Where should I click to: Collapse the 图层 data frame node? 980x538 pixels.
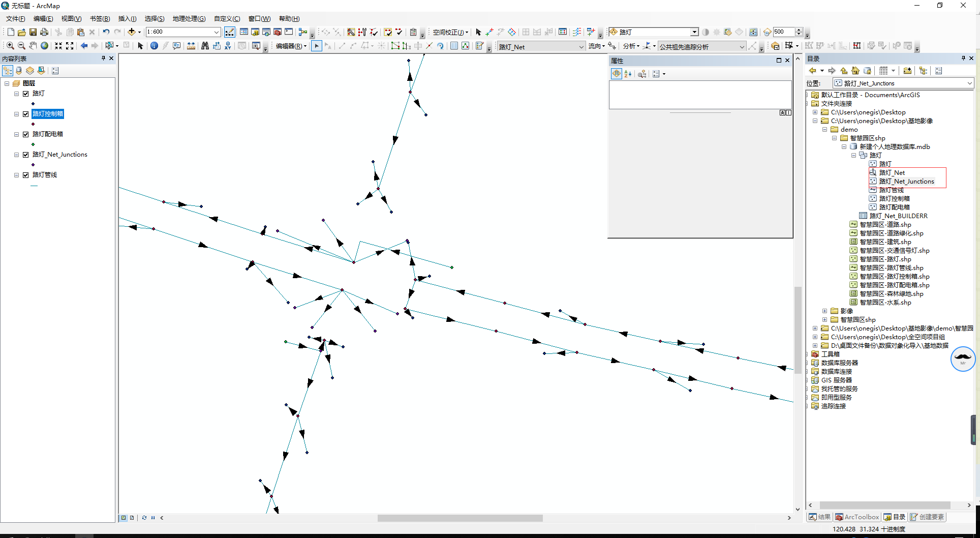tap(7, 83)
